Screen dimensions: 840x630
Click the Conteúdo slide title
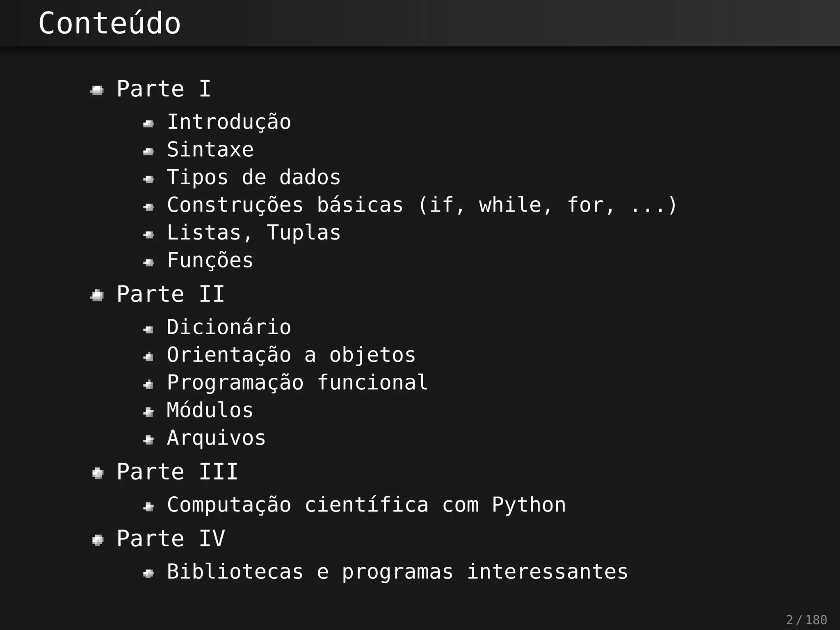pyautogui.click(x=110, y=23)
